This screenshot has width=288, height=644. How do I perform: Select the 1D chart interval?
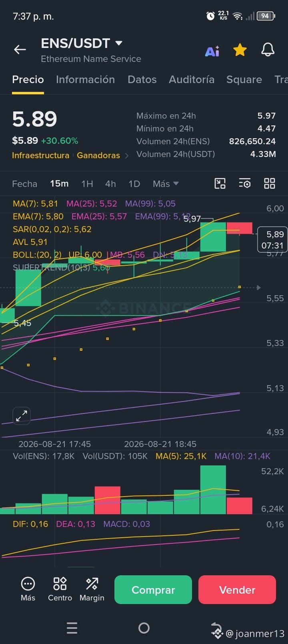pyautogui.click(x=134, y=184)
